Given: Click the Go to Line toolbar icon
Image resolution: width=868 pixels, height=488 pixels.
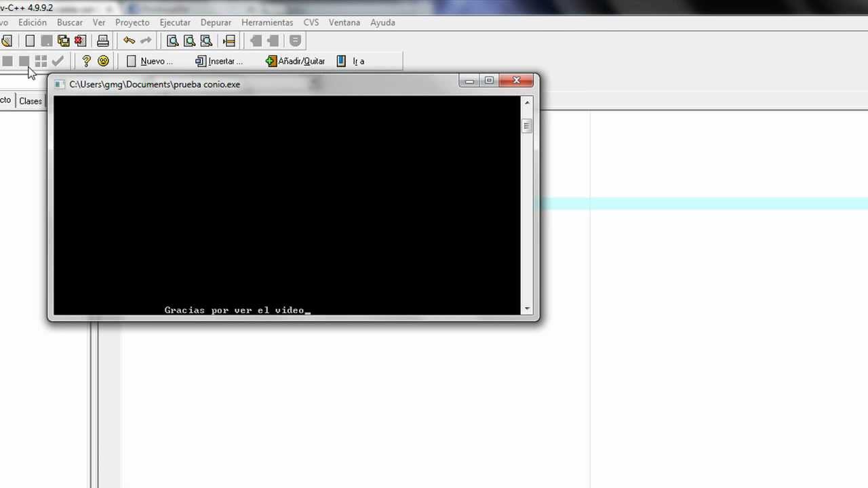Looking at the screenshot, I should [x=229, y=41].
